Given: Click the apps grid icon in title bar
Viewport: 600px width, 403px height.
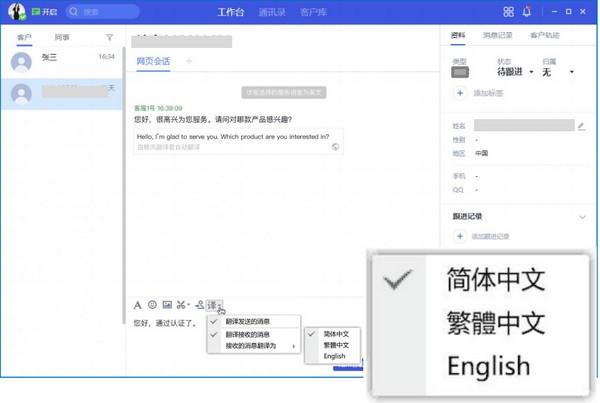Looking at the screenshot, I should click(508, 12).
